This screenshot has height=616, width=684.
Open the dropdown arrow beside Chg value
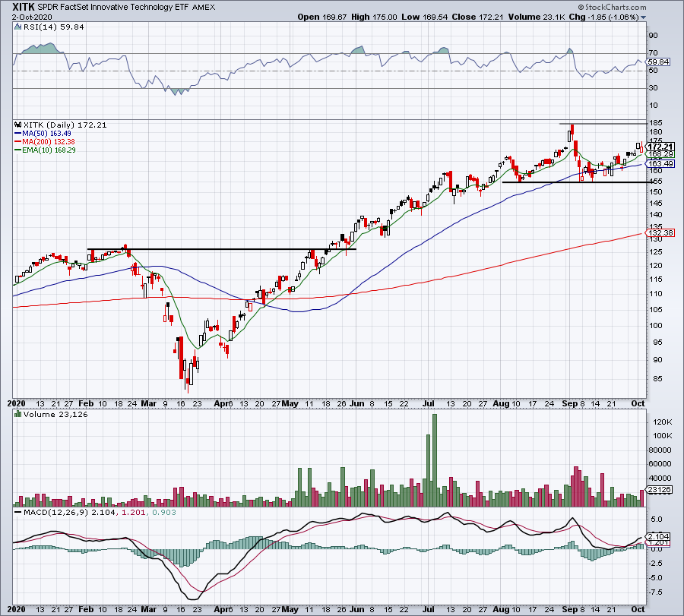click(x=643, y=17)
